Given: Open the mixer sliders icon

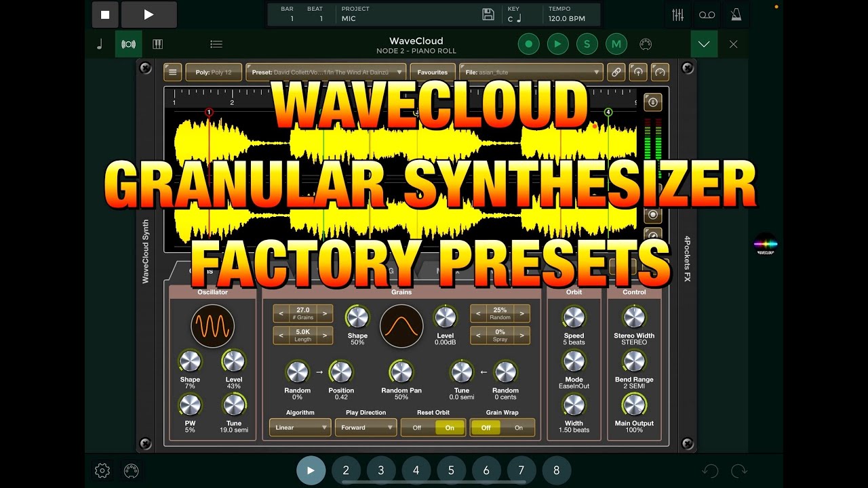Looking at the screenshot, I should coord(677,15).
